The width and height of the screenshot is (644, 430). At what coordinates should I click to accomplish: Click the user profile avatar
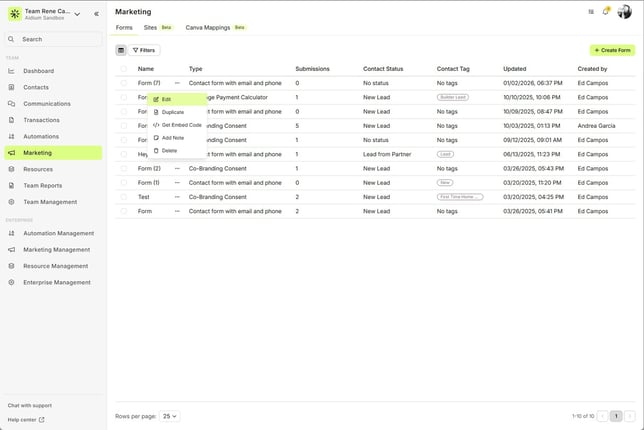point(624,12)
